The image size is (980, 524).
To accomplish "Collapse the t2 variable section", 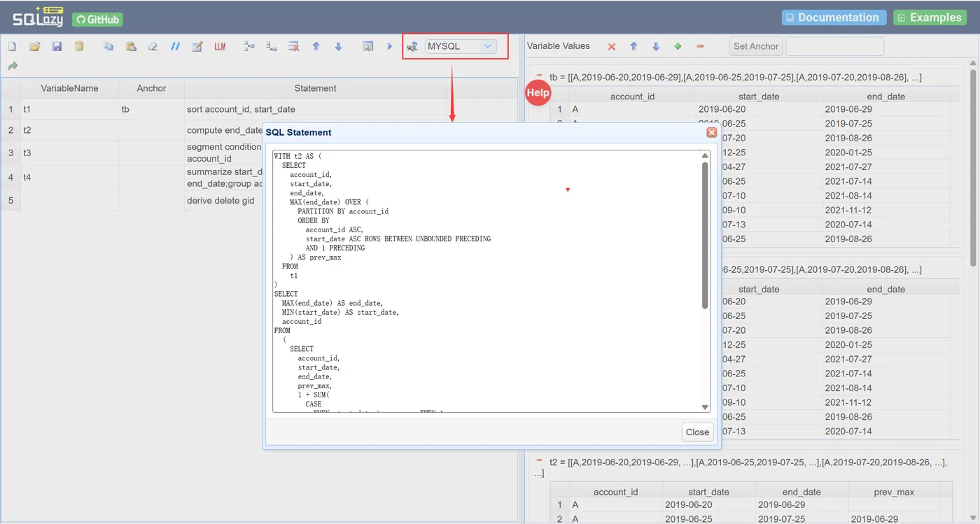I will (x=539, y=460).
